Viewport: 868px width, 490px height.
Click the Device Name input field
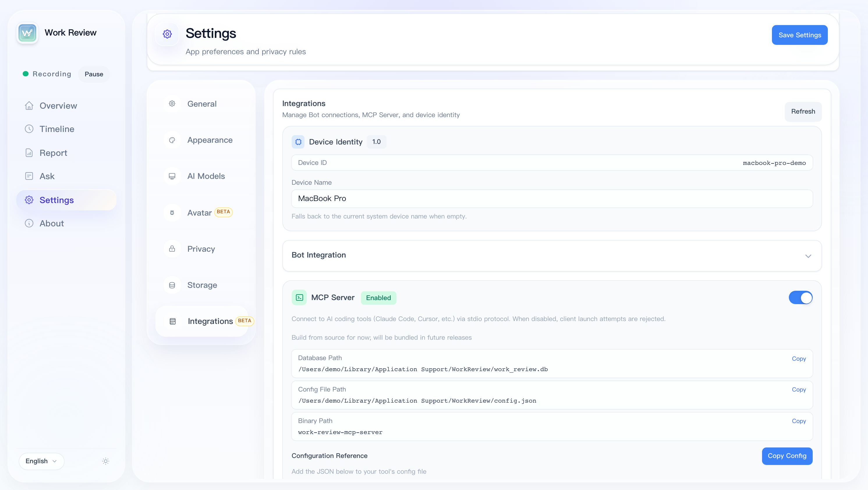point(552,198)
